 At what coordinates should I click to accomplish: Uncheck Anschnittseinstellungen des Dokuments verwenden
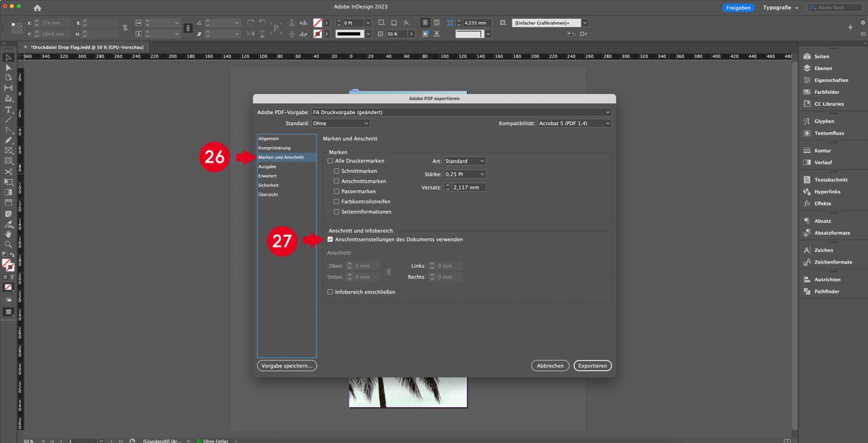(331, 239)
